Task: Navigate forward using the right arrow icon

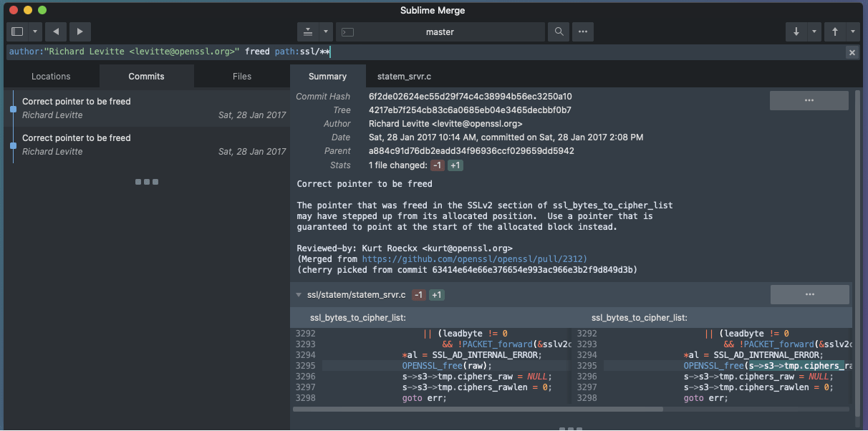Action: point(79,32)
